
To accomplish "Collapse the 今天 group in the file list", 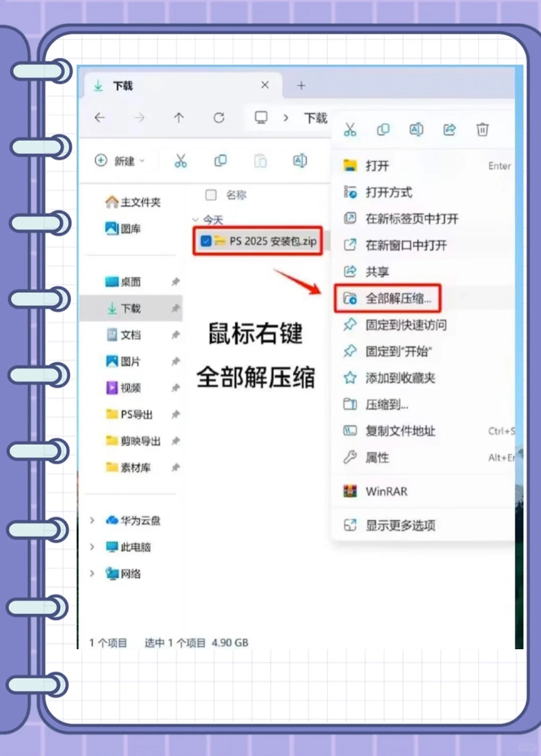I will pyautogui.click(x=195, y=220).
